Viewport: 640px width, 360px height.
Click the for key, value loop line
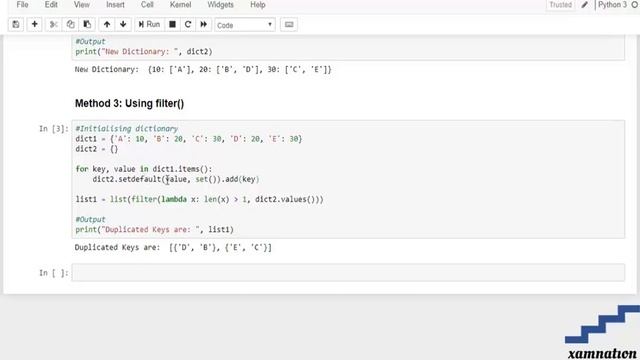click(144, 169)
